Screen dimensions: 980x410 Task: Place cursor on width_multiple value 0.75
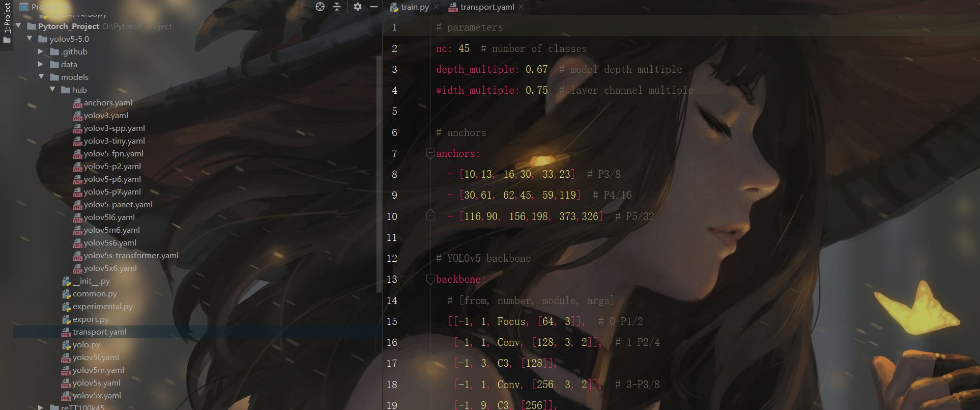pos(537,90)
